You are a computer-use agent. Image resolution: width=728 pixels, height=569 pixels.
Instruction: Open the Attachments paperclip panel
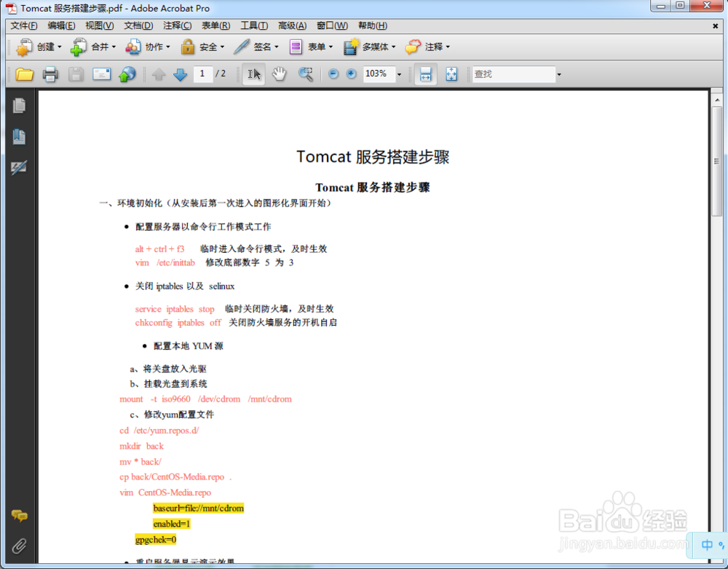coord(19,546)
